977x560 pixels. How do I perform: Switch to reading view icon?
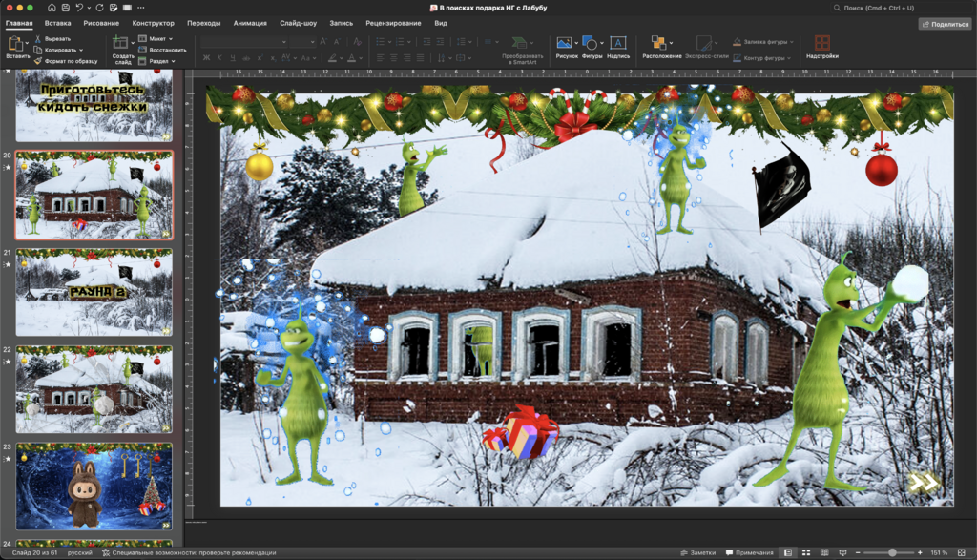click(x=824, y=552)
